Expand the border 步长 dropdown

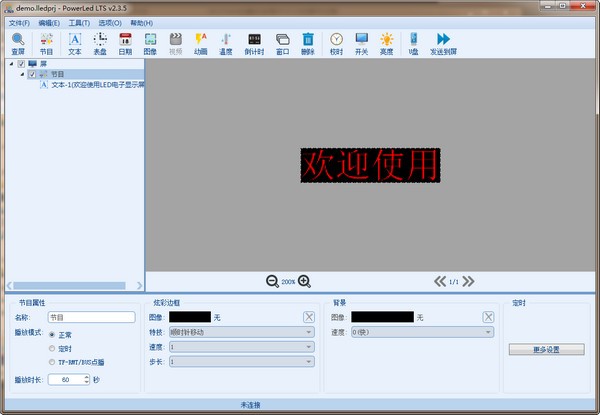pos(241,361)
